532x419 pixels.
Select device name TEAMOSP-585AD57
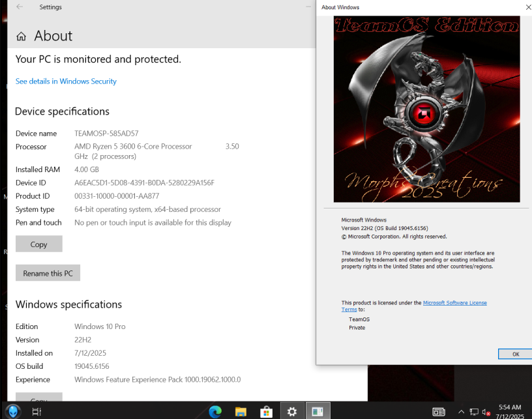(106, 134)
